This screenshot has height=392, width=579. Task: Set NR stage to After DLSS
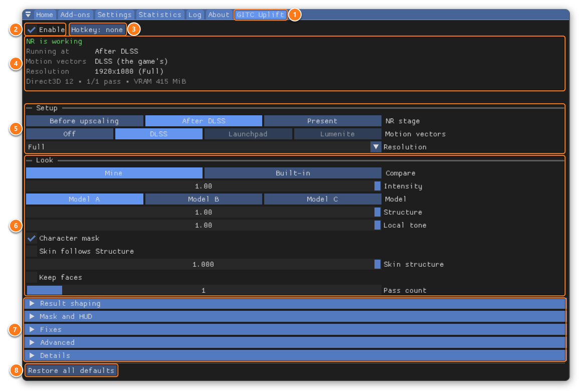[204, 121]
